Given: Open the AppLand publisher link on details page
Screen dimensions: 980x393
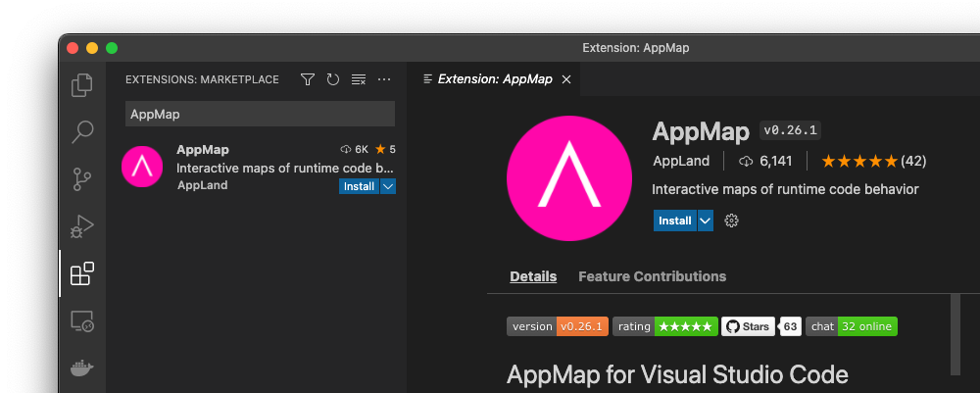Looking at the screenshot, I should coord(681,161).
